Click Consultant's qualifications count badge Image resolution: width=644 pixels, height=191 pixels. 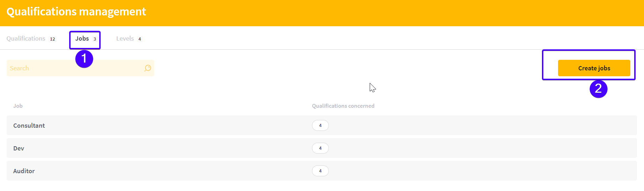point(320,126)
